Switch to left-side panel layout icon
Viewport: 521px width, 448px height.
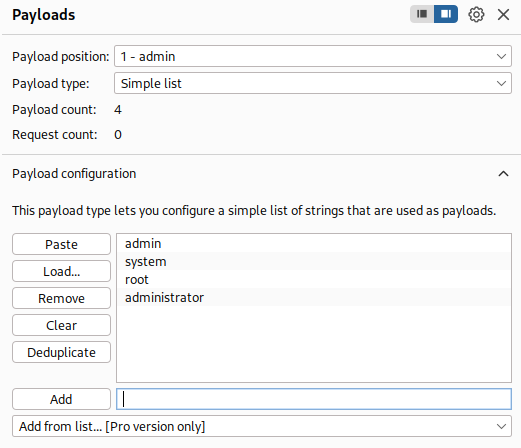click(x=422, y=14)
